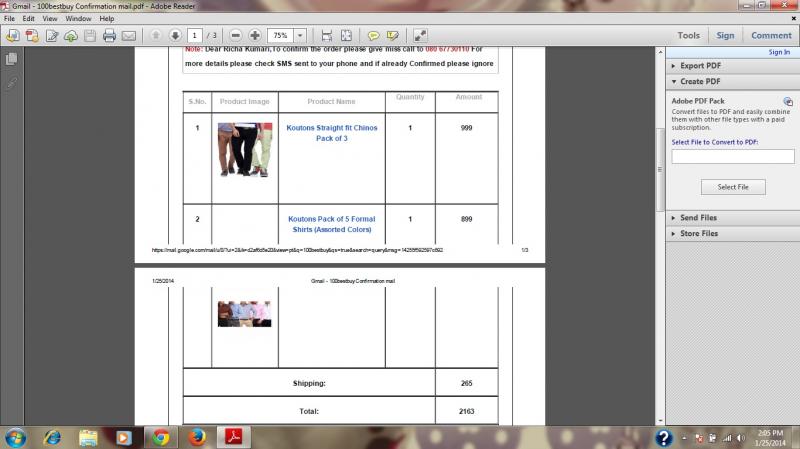Click the Convert PDF to Word toolbar icon
This screenshot has height=449, width=800.
pyautogui.click(x=32, y=35)
